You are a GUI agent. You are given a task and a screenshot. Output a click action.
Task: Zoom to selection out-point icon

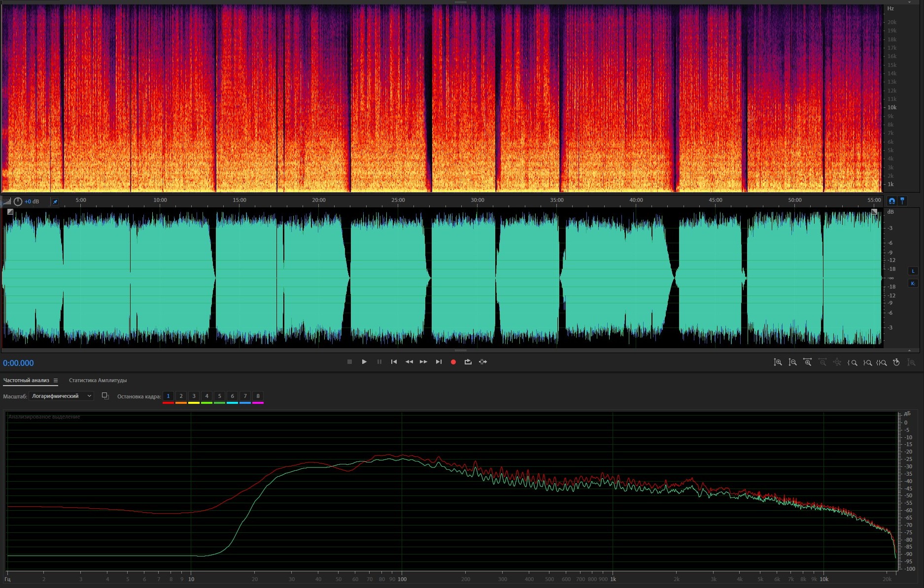(867, 362)
